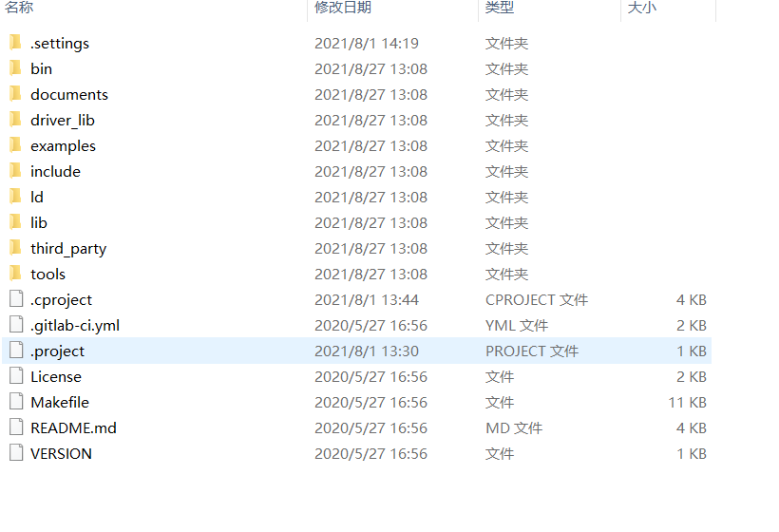Select the examples folder icon
779x532 pixels.
coord(15,145)
